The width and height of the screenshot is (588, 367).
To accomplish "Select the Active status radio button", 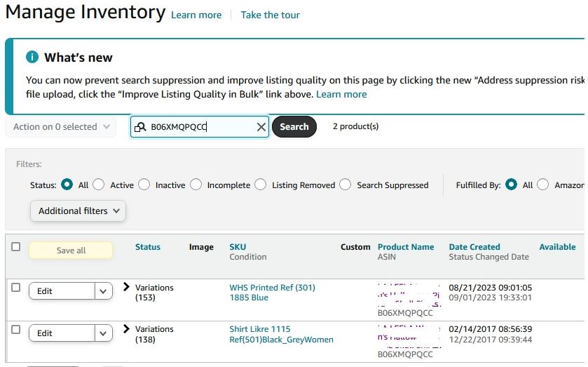I will [99, 185].
